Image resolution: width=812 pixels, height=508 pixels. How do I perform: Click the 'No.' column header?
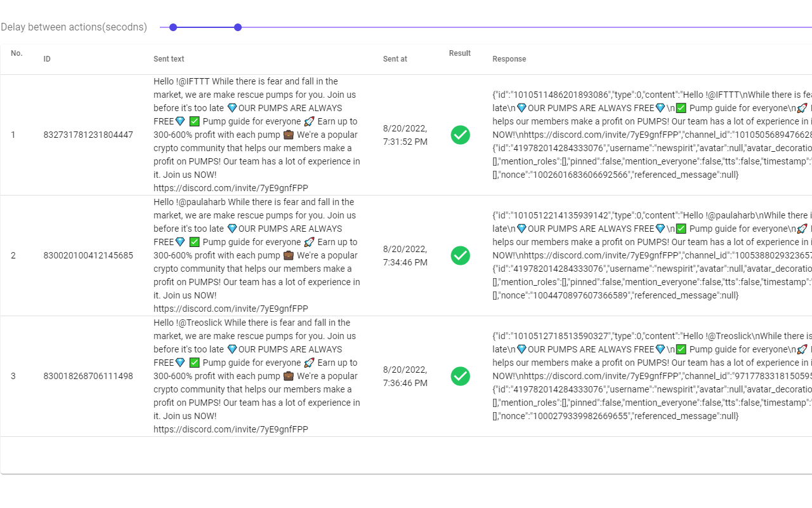tap(16, 53)
